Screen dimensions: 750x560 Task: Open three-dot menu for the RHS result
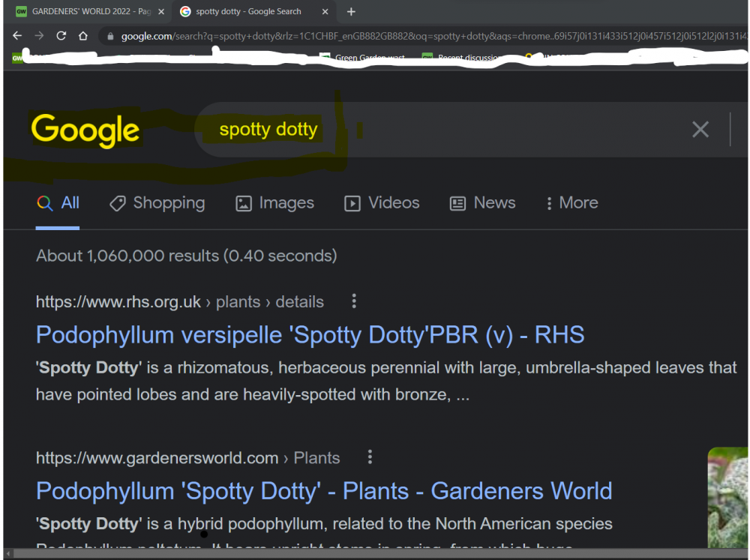[x=354, y=301]
